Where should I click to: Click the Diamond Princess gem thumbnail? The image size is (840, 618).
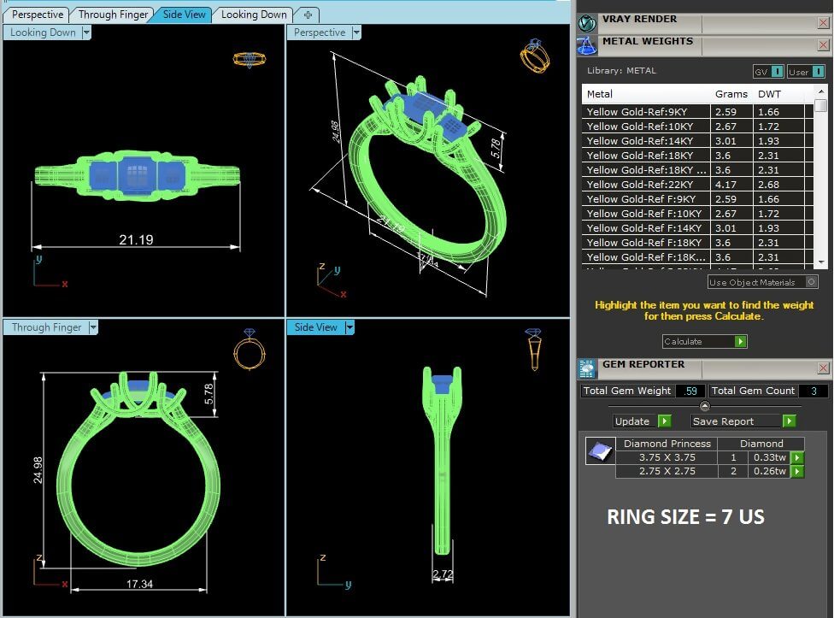(600, 450)
